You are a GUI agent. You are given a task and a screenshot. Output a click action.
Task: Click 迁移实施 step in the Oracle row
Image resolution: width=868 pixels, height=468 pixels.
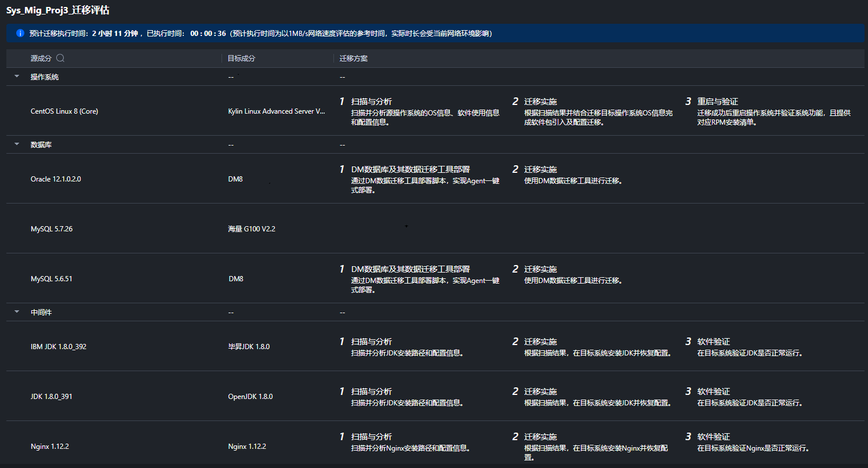point(540,169)
